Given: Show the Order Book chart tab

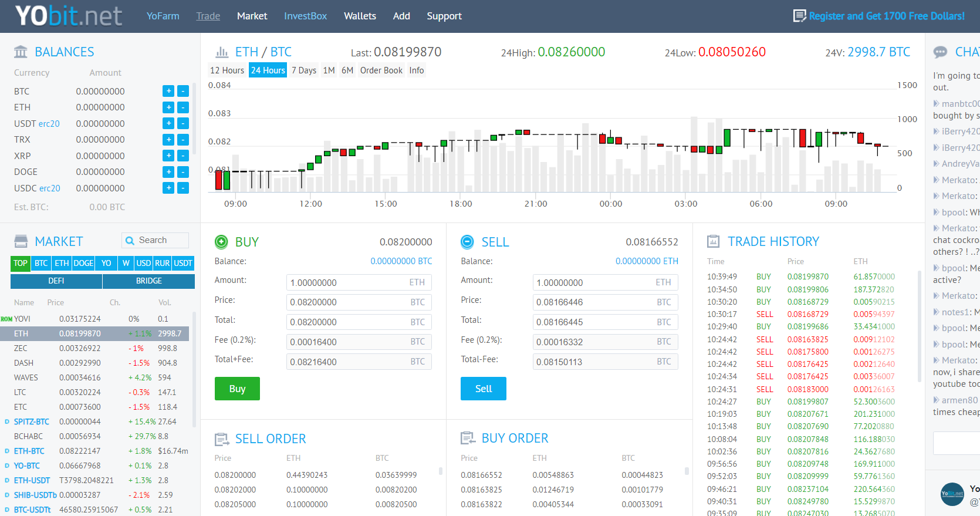Looking at the screenshot, I should (x=381, y=70).
